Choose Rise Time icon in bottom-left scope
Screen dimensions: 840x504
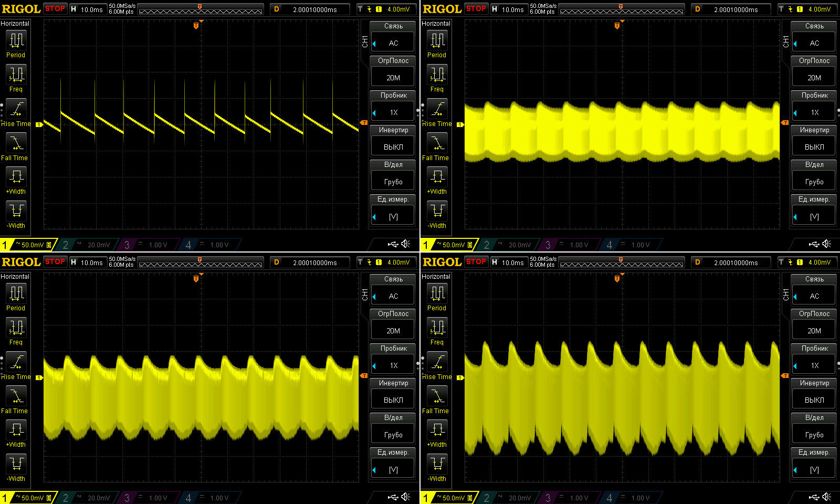coord(16,362)
